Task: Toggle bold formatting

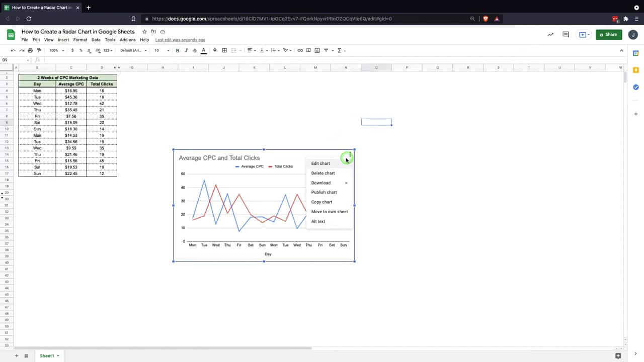Action: [x=177, y=50]
